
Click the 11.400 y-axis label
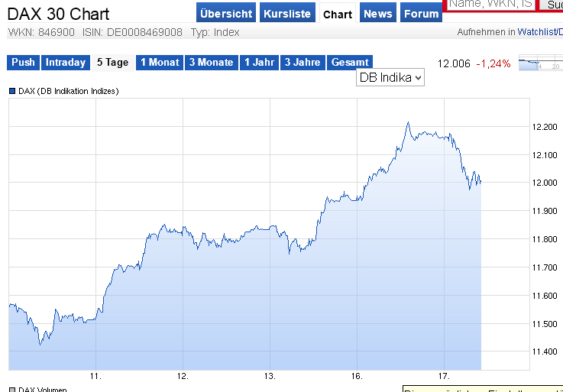coord(545,352)
